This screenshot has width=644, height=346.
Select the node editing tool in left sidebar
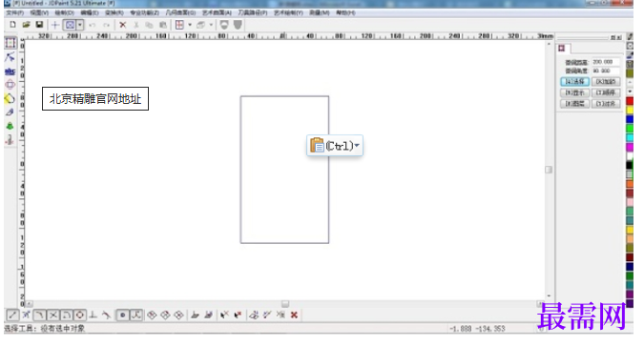pos(10,57)
